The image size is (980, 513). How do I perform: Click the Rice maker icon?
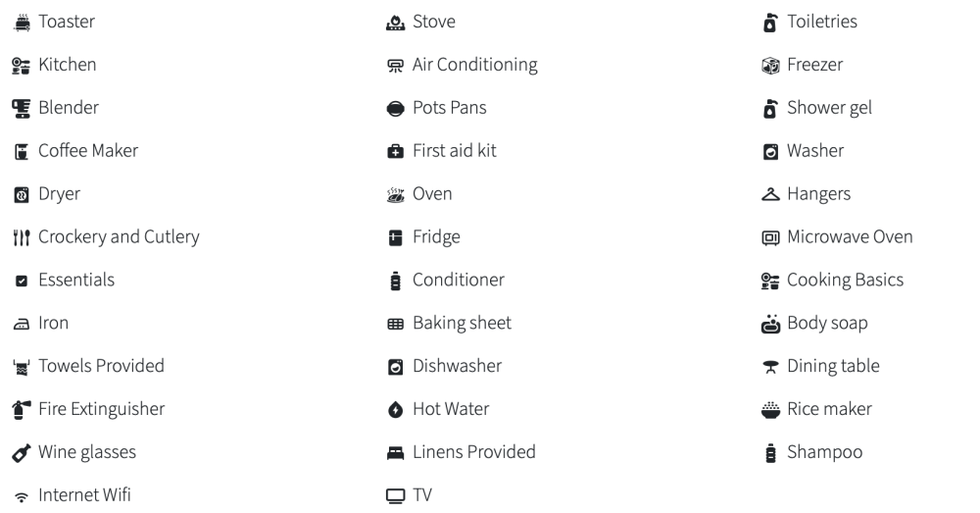(x=770, y=409)
